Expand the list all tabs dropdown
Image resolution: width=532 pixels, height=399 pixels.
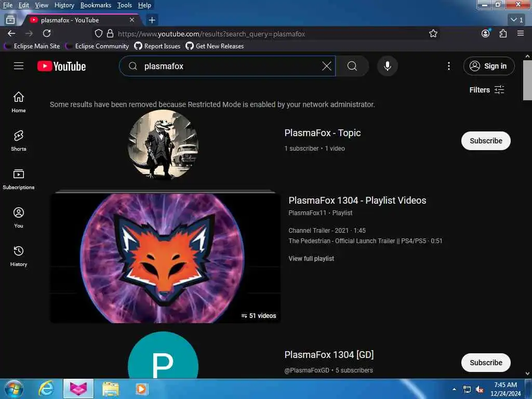pyautogui.click(x=517, y=20)
